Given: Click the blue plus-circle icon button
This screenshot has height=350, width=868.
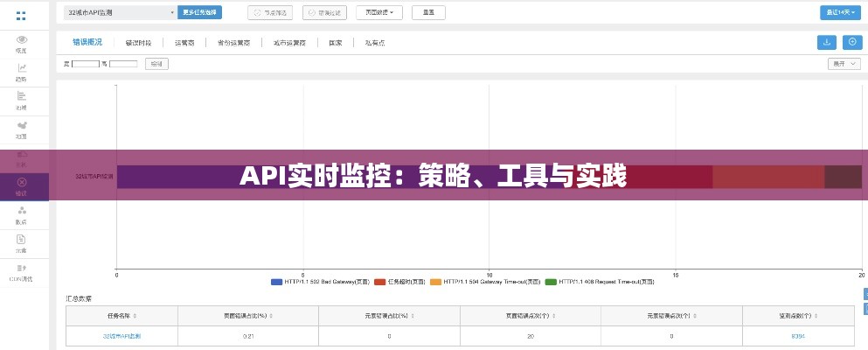Looking at the screenshot, I should click(851, 42).
